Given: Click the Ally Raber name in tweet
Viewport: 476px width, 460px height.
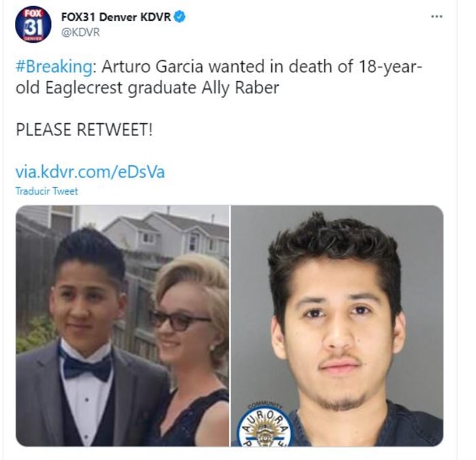Looking at the screenshot, I should click(x=240, y=88).
